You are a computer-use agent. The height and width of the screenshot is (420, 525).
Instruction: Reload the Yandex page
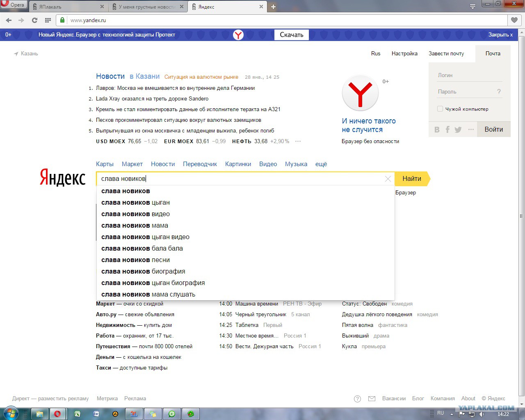pos(34,20)
